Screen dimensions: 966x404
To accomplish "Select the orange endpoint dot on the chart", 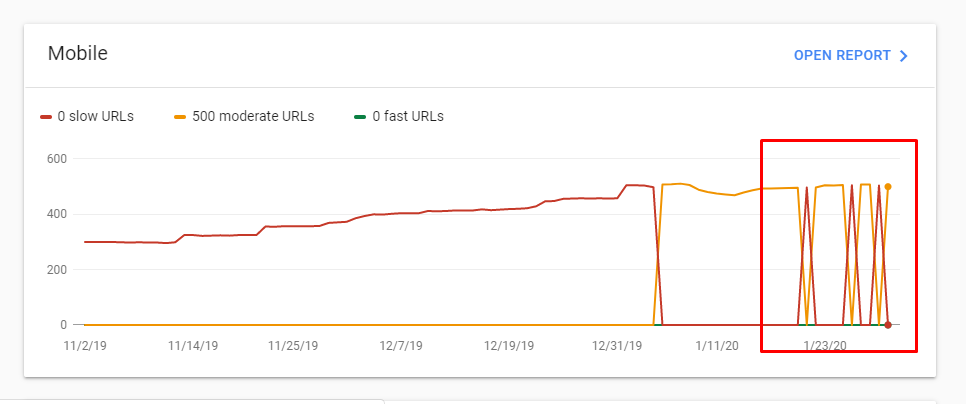I will coord(888,187).
